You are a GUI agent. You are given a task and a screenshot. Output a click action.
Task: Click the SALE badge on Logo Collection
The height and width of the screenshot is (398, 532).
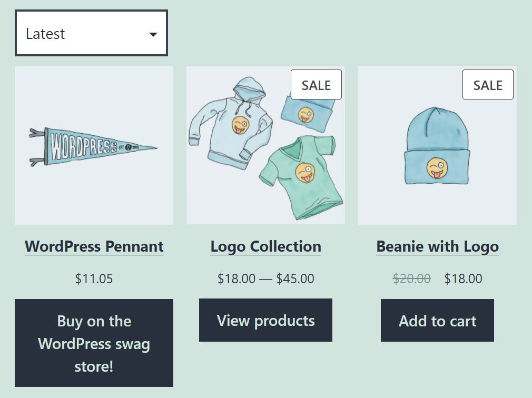click(316, 84)
